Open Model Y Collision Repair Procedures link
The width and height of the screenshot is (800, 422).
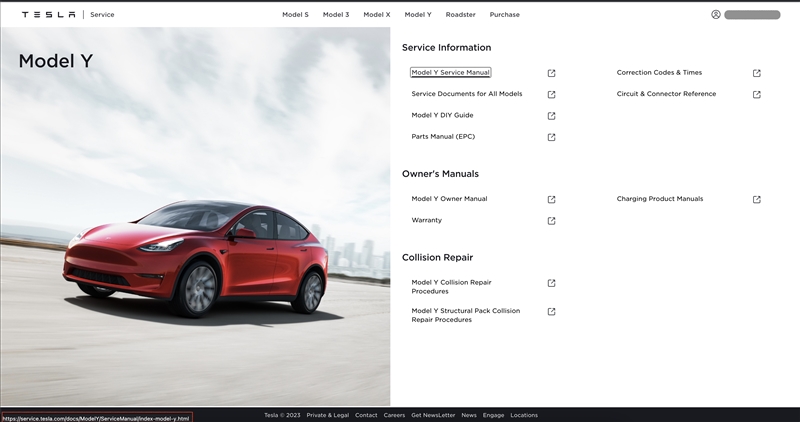point(451,287)
